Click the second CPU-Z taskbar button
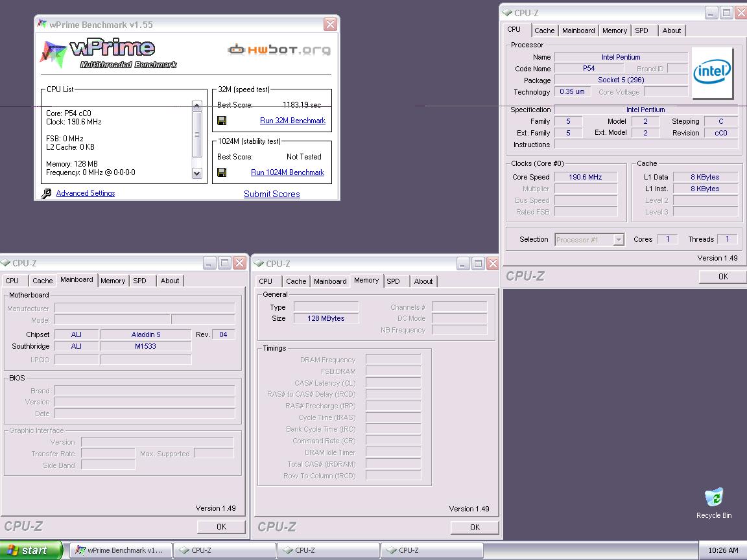Viewport: 747px width, 560px height. tap(328, 550)
